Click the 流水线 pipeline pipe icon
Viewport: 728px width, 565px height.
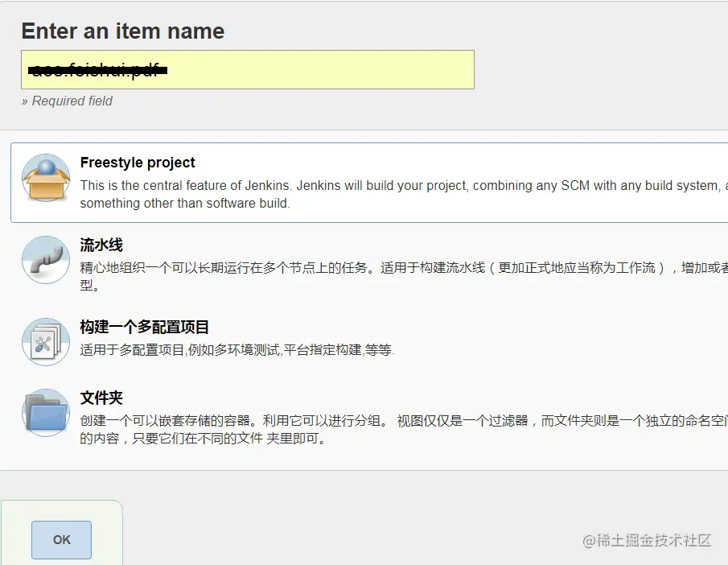[46, 260]
